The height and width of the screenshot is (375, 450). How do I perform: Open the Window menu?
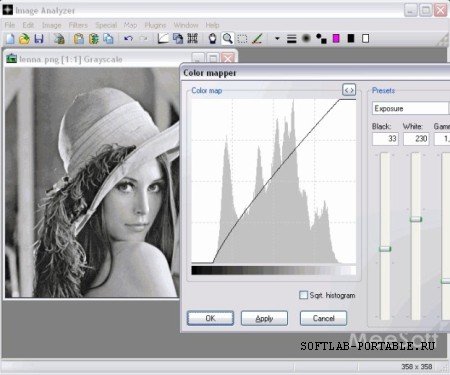point(186,25)
